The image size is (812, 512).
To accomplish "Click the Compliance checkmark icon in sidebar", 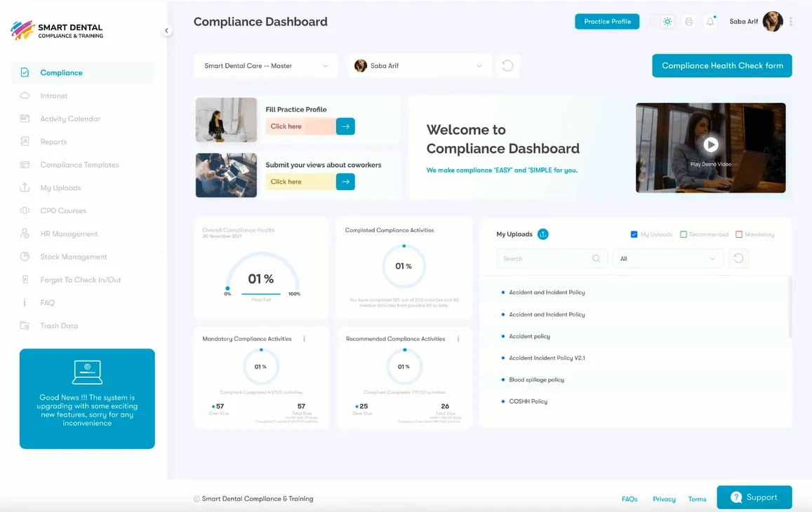I will pos(25,72).
